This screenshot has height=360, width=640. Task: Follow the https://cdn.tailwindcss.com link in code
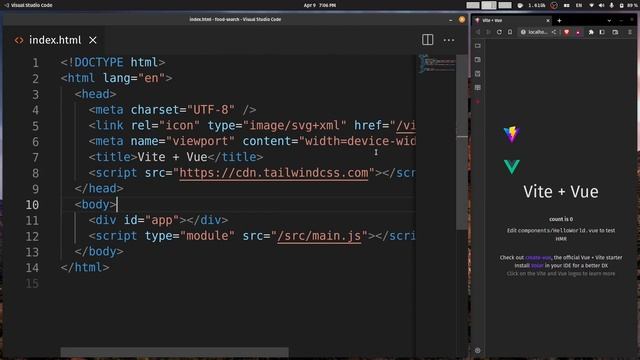[273, 173]
